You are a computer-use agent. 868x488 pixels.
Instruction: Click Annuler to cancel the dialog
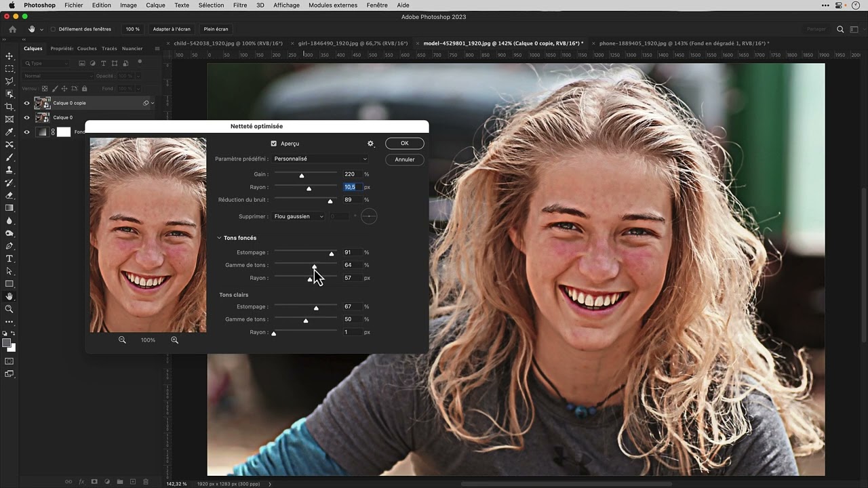pyautogui.click(x=405, y=159)
